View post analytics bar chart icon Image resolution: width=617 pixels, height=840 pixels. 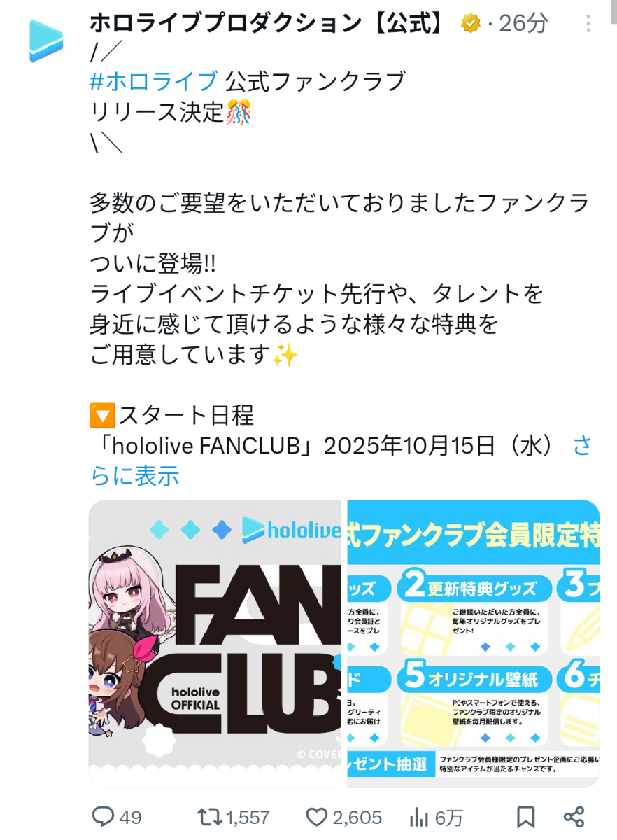coord(418,816)
